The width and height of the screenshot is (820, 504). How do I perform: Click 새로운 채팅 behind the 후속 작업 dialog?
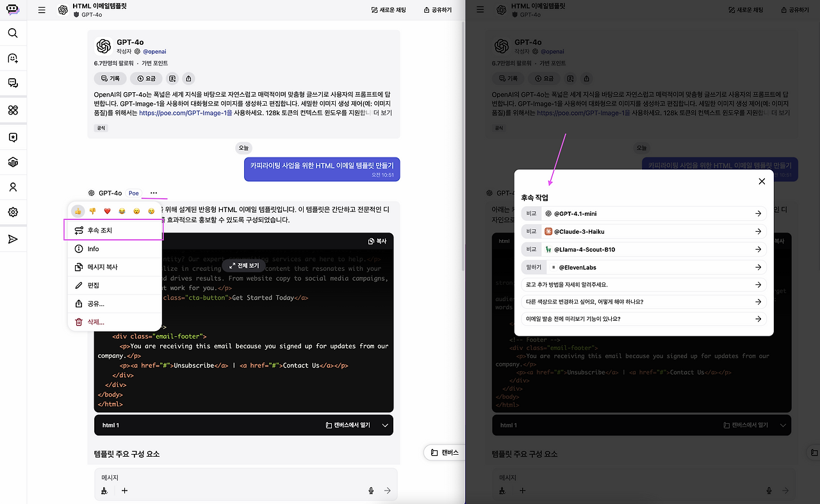tap(746, 10)
